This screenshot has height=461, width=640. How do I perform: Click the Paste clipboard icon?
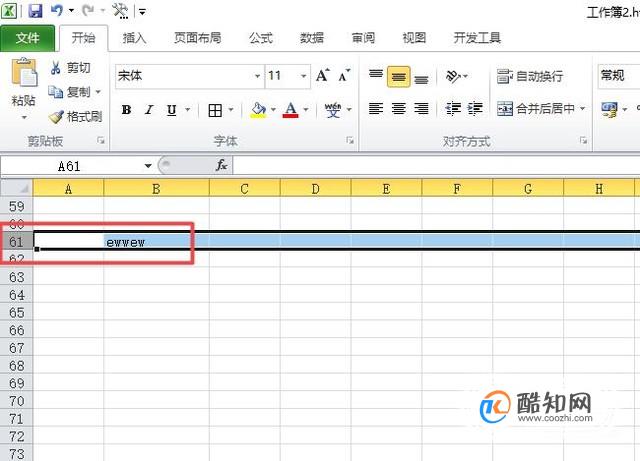coord(24,73)
